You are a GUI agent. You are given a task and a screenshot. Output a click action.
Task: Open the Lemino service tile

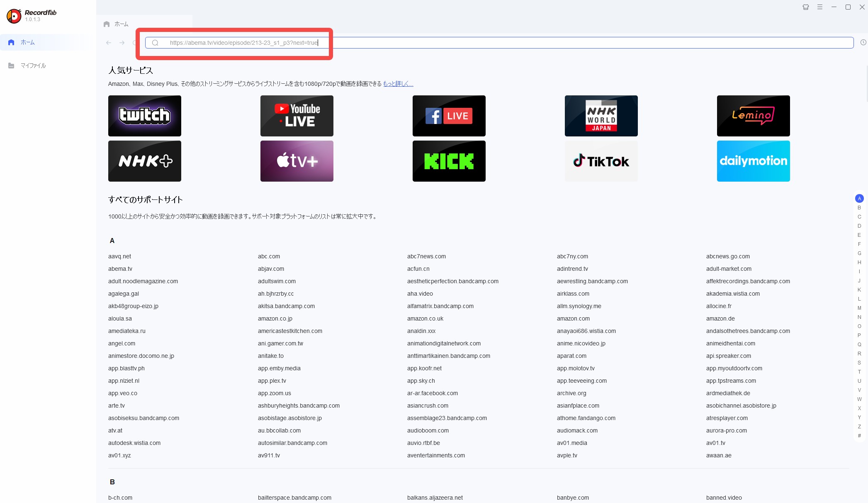[x=754, y=116]
